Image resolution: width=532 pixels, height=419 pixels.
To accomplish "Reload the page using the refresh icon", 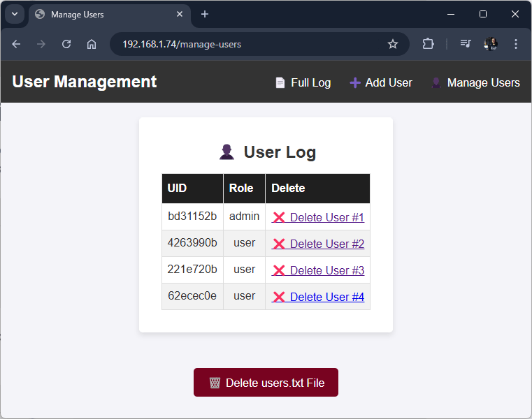I will pyautogui.click(x=66, y=44).
